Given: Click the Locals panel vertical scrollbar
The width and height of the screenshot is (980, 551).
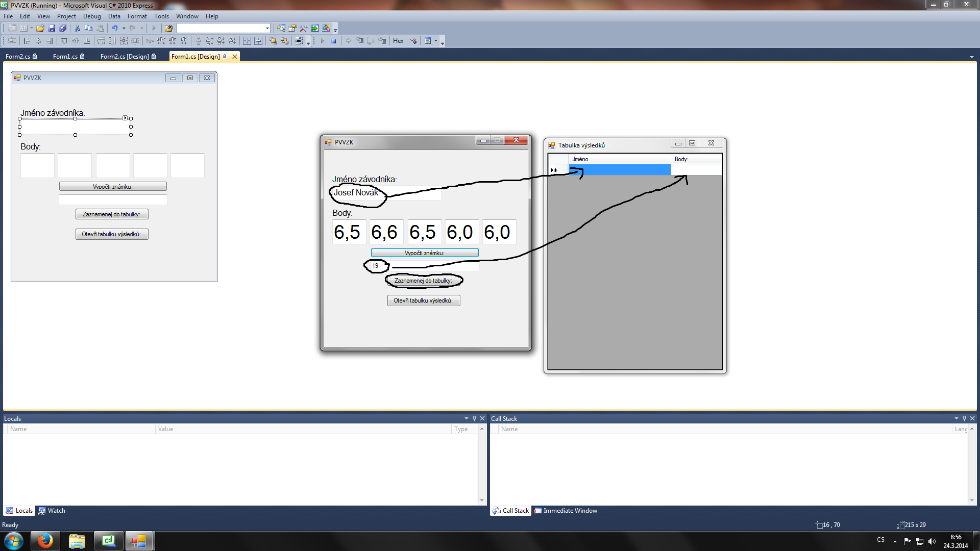Looking at the screenshot, I should coord(482,464).
